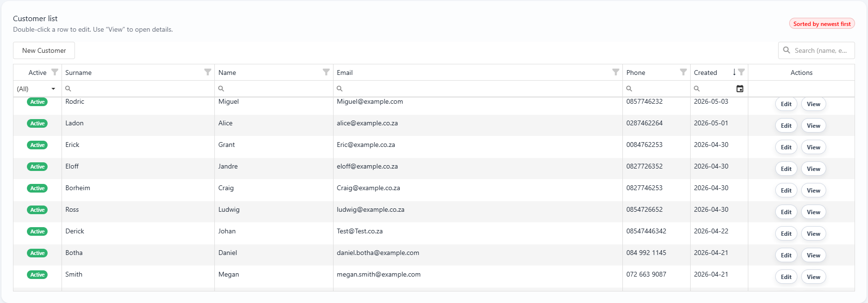
Task: Edit the Rodric Miguel customer row
Action: 786,104
